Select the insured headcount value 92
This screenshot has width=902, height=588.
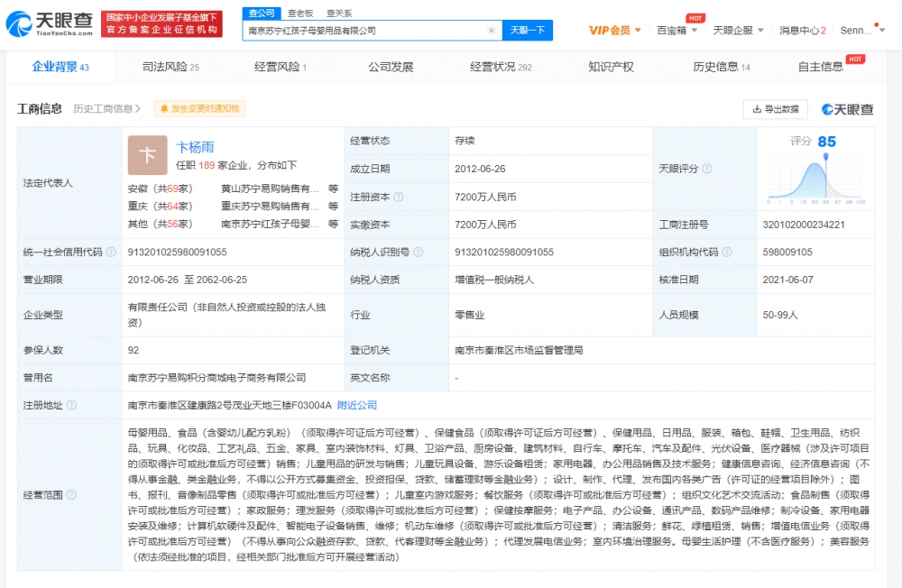pyautogui.click(x=133, y=350)
